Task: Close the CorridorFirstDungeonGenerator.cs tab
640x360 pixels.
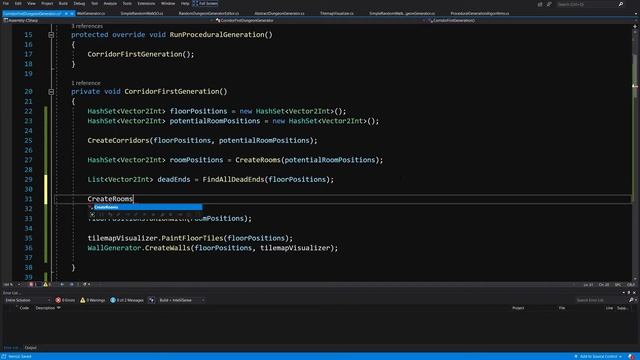Action: pyautogui.click(x=72, y=13)
